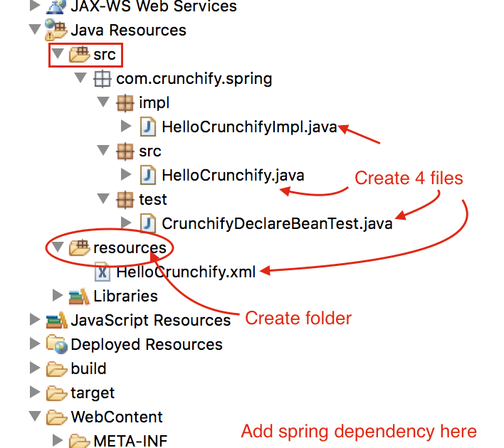Select the 'WebContent' folder label
This screenshot has width=504, height=448.
[x=117, y=417]
